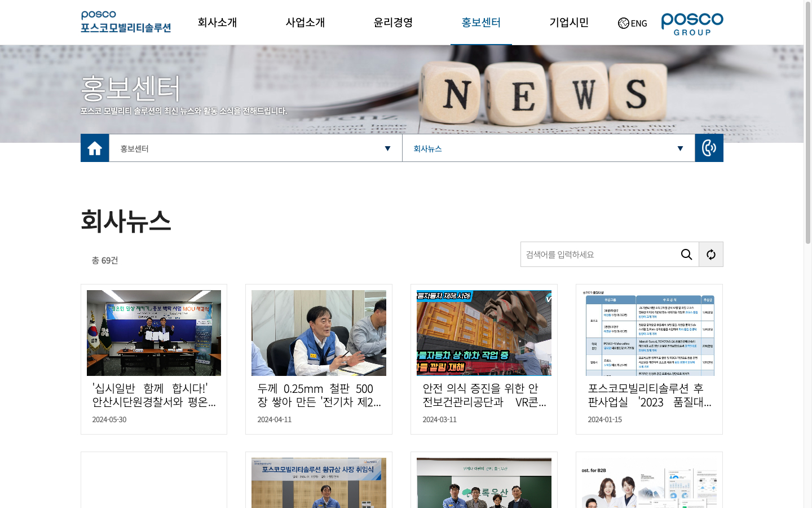Open the green chalkboard group photo thumbnail
The width and height of the screenshot is (812, 508).
point(484,483)
